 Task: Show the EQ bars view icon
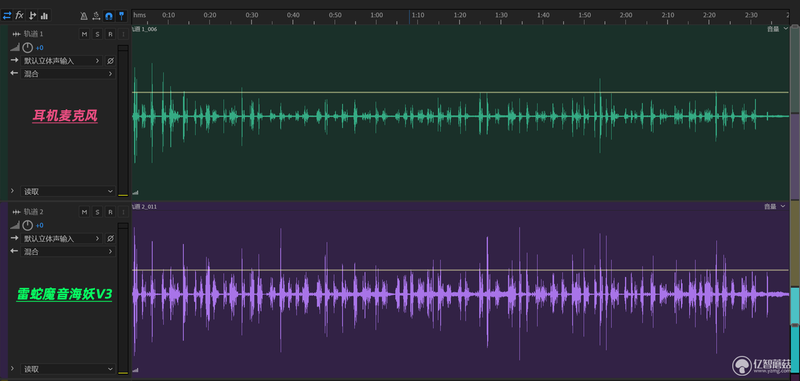coord(44,16)
